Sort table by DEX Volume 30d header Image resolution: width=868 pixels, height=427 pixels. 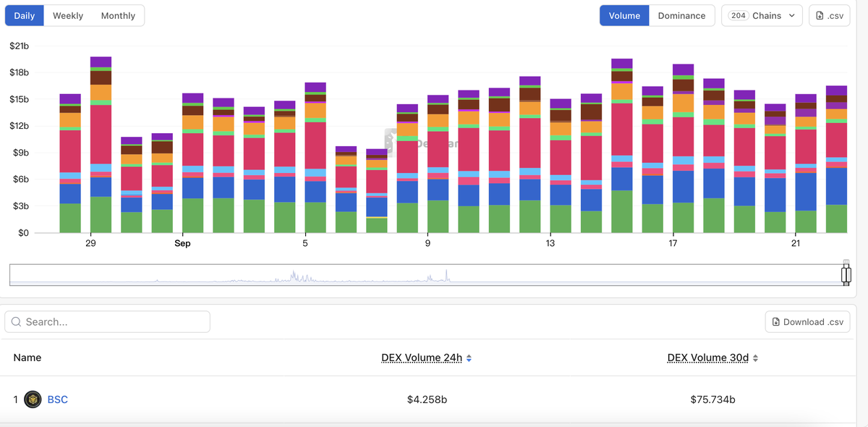707,358
